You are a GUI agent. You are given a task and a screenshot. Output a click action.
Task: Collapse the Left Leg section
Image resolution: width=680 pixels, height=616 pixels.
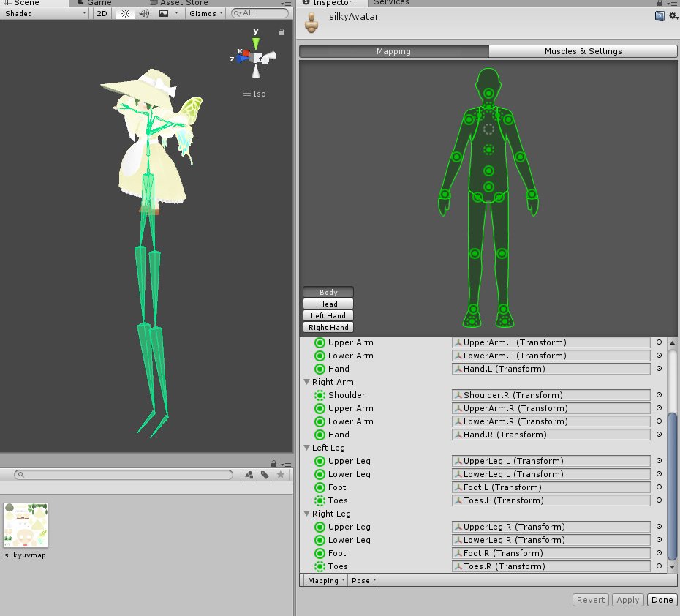(x=307, y=448)
